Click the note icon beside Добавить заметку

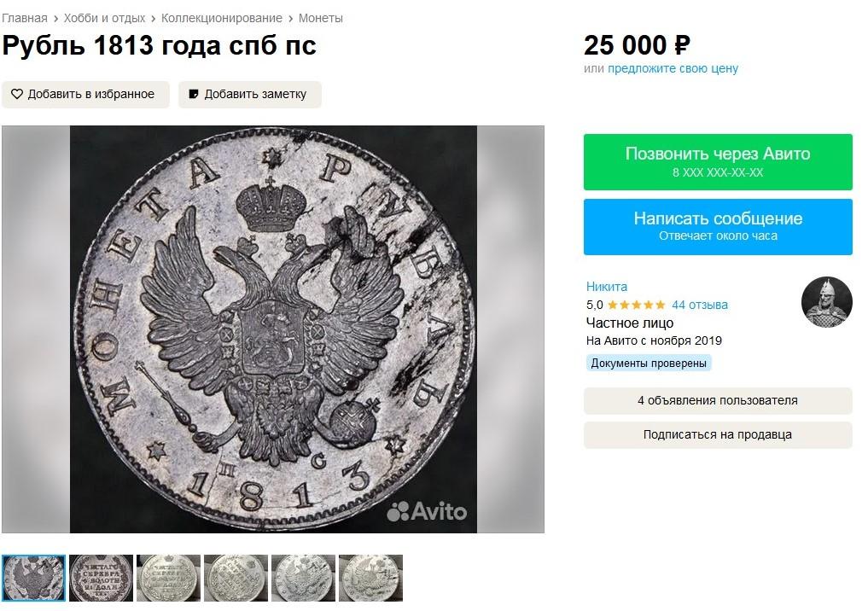pyautogui.click(x=194, y=95)
